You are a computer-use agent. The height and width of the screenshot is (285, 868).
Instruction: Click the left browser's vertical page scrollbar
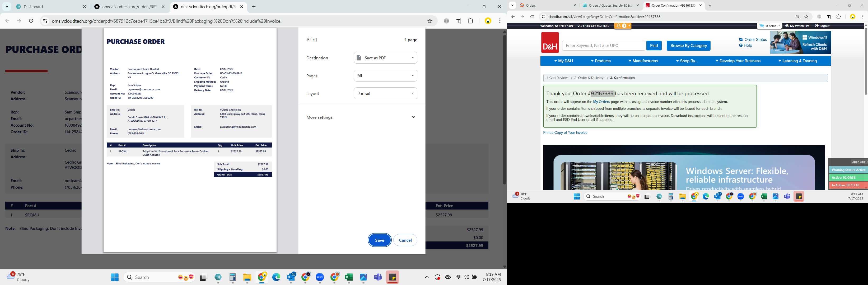[505, 109]
